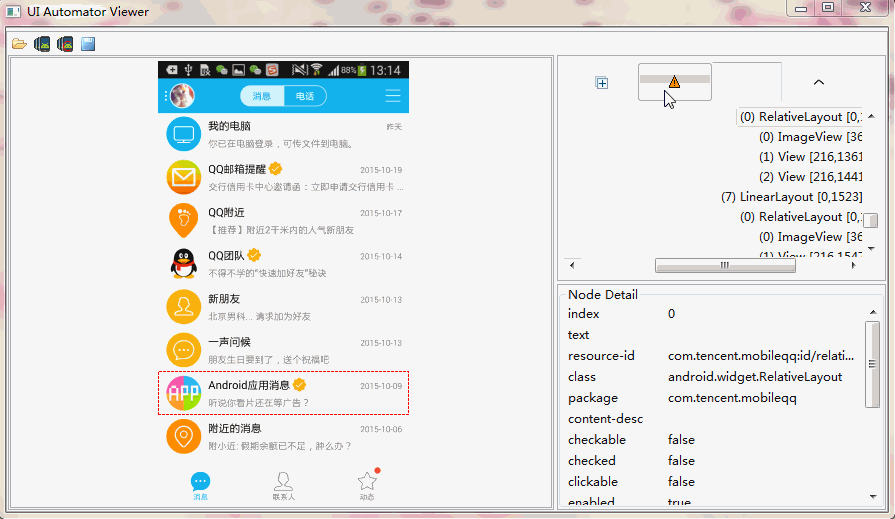Click the orange footprint icon of QQ附近
The width and height of the screenshot is (895, 519).
pos(183,220)
